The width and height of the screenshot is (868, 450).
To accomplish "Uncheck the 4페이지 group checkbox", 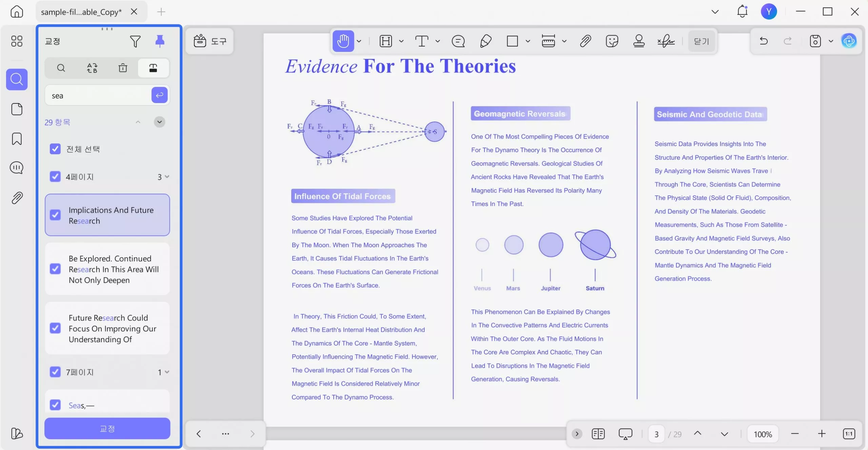I will (55, 176).
